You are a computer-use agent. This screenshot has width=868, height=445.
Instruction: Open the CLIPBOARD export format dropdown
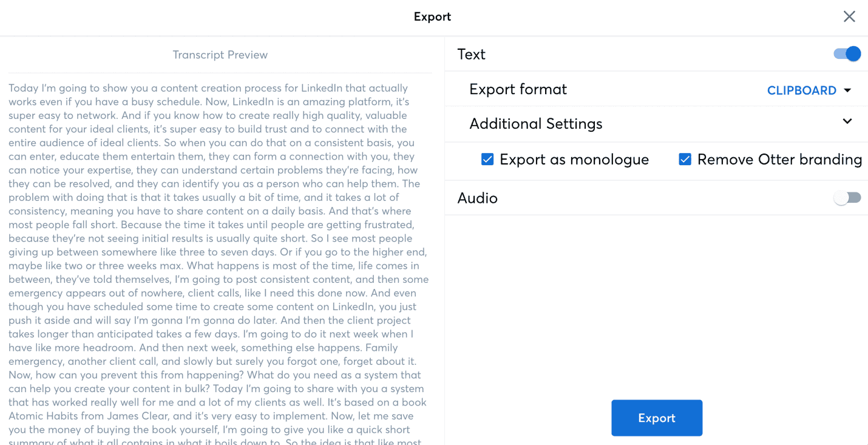[x=801, y=90]
